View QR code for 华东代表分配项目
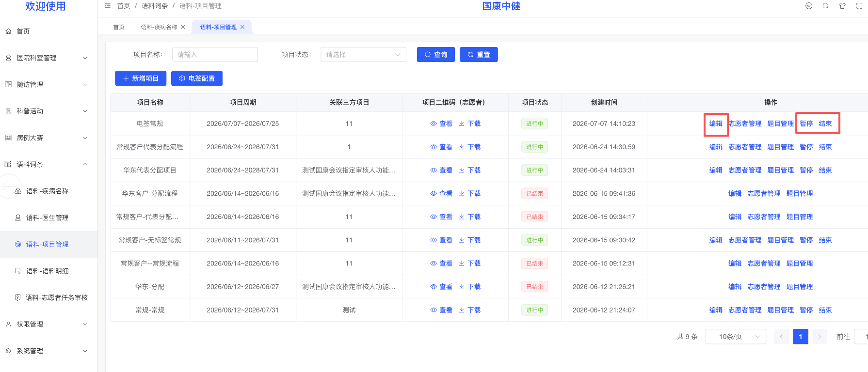The height and width of the screenshot is (372, 868). pos(441,170)
